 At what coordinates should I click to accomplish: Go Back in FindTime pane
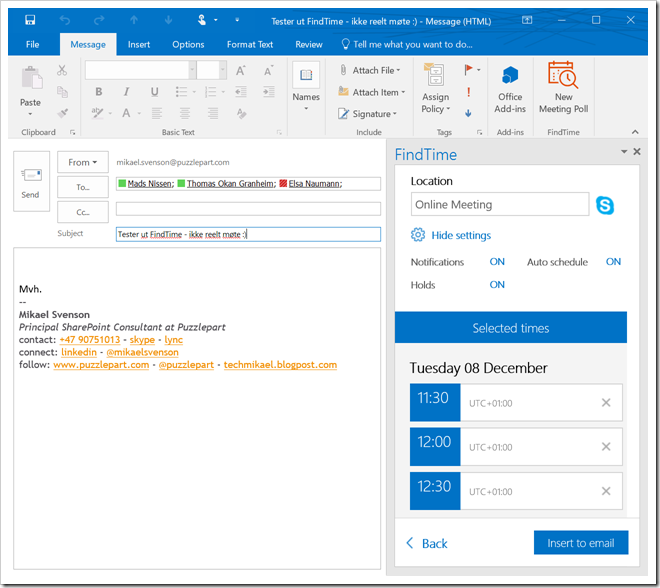point(426,543)
